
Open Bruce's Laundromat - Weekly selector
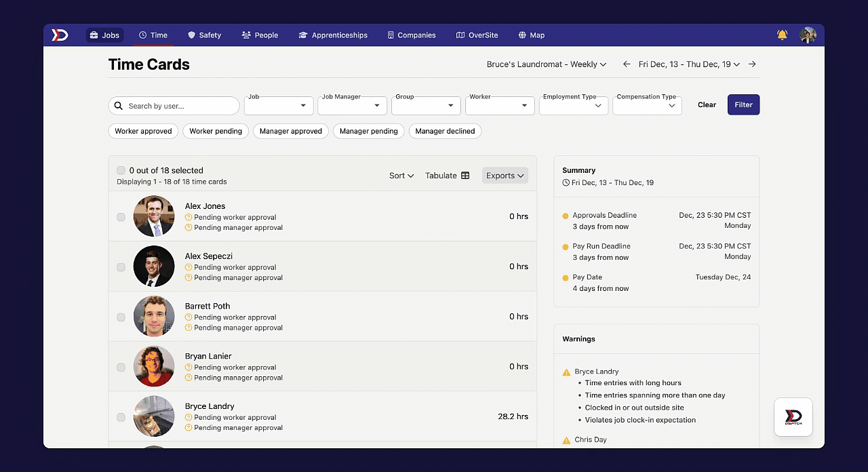pos(547,64)
